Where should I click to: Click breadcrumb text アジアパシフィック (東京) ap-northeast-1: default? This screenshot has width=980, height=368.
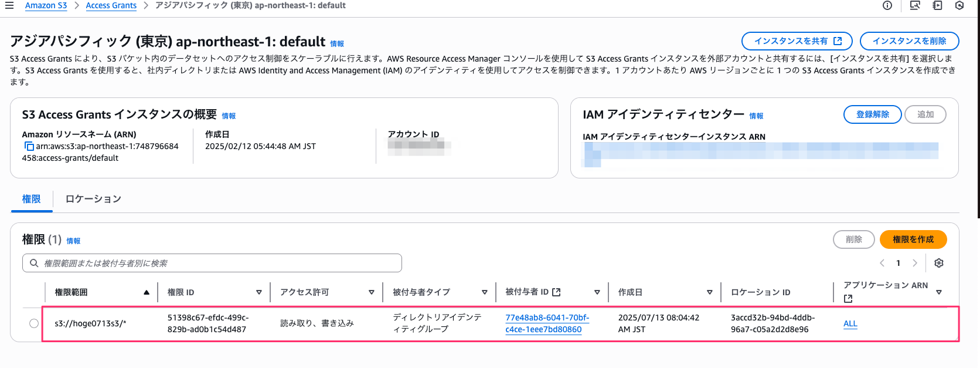(250, 5)
